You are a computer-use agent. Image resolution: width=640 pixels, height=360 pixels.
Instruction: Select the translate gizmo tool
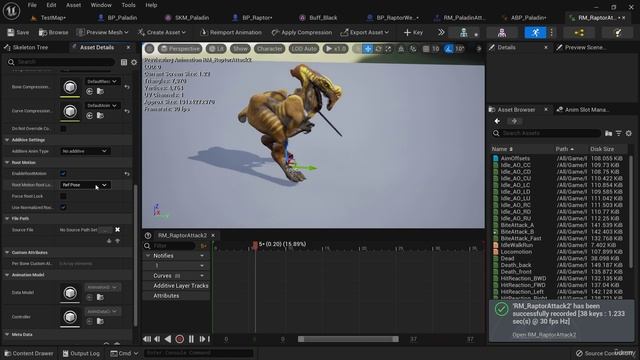[x=368, y=49]
